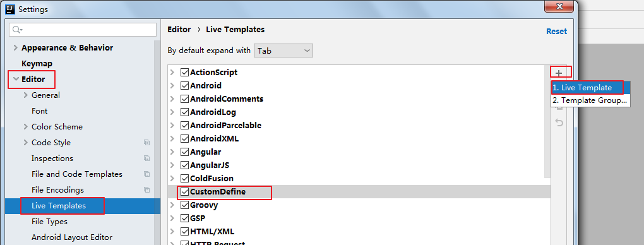Screen dimensions: 644x245
Task: Open the 'By default expand with' Tab dropdown
Action: click(x=283, y=51)
